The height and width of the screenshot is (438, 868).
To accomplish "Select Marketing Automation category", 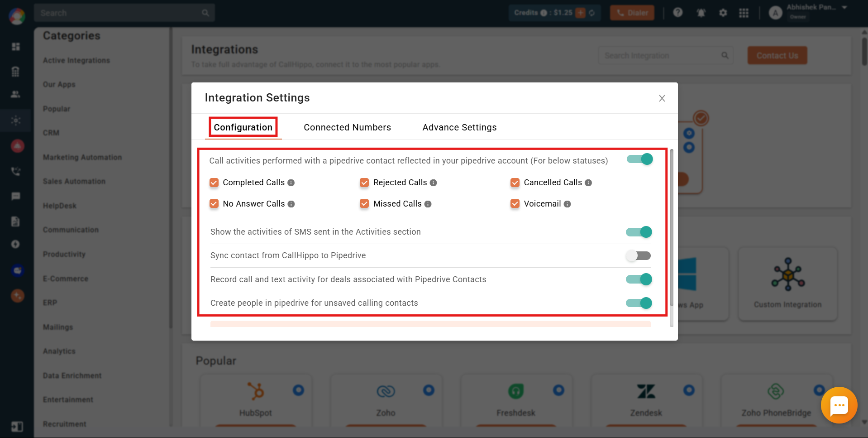I will (x=82, y=157).
